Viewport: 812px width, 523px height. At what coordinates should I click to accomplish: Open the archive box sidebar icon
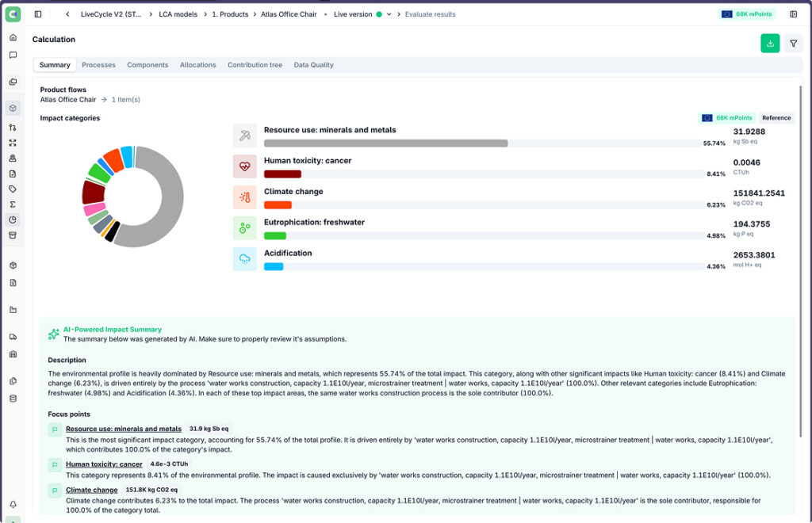(x=13, y=235)
